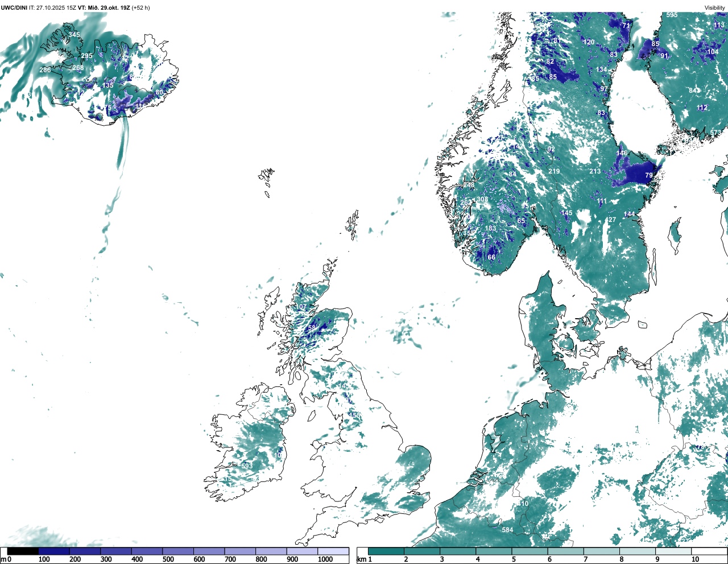Click the '145' value over southwestern Sweden
Screen dimensions: 728x564
567,214
